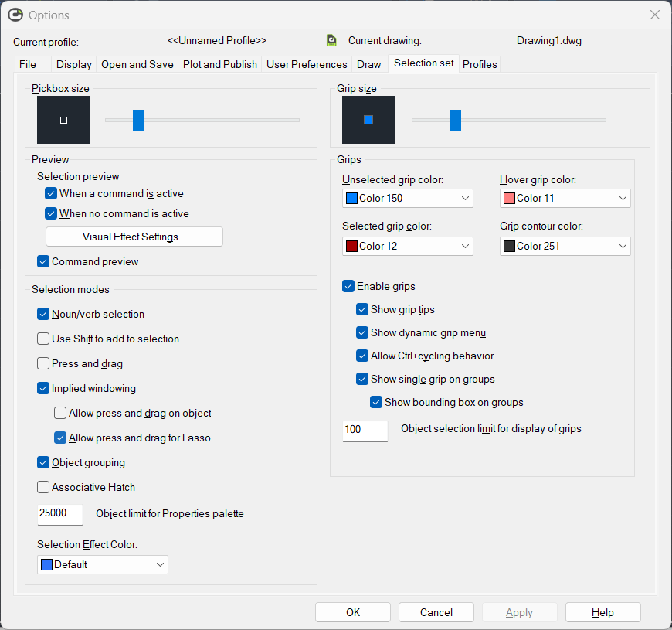
Task: Click the Selection Effect Color blue swatch
Action: coord(46,564)
